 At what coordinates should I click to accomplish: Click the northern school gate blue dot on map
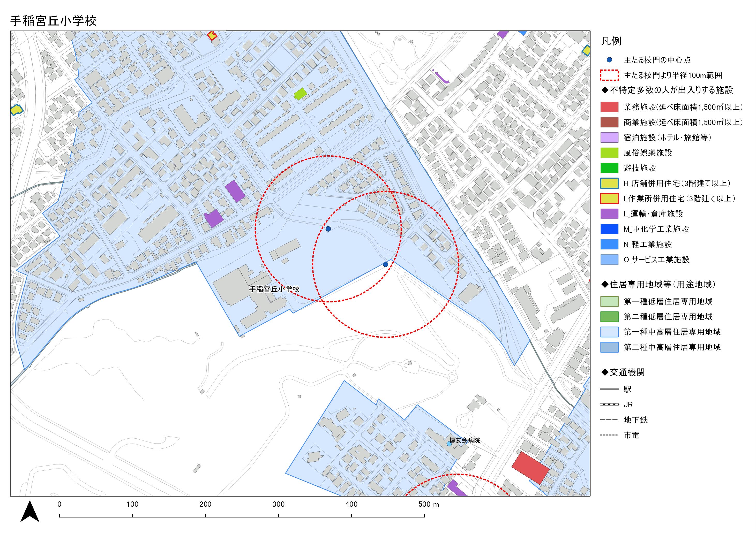pos(328,229)
